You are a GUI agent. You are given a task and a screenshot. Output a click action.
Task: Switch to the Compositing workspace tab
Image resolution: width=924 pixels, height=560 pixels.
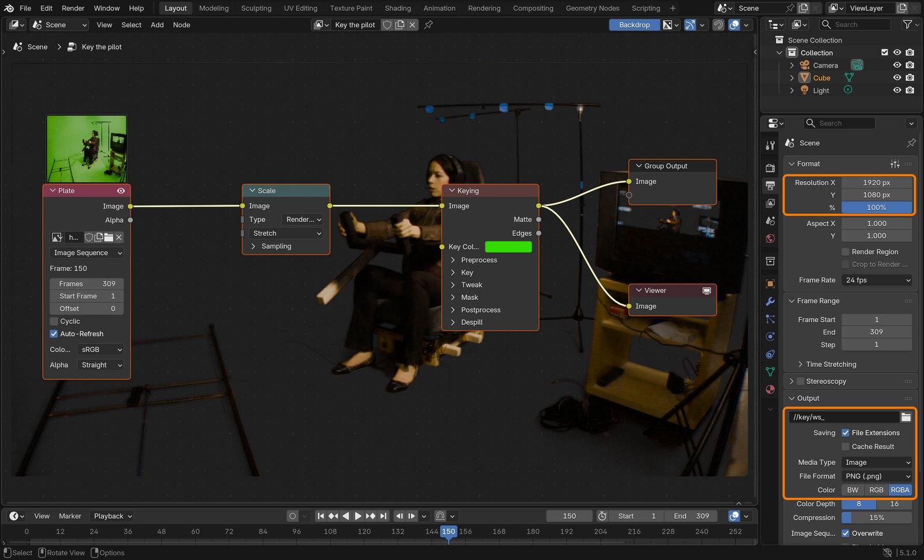[532, 8]
